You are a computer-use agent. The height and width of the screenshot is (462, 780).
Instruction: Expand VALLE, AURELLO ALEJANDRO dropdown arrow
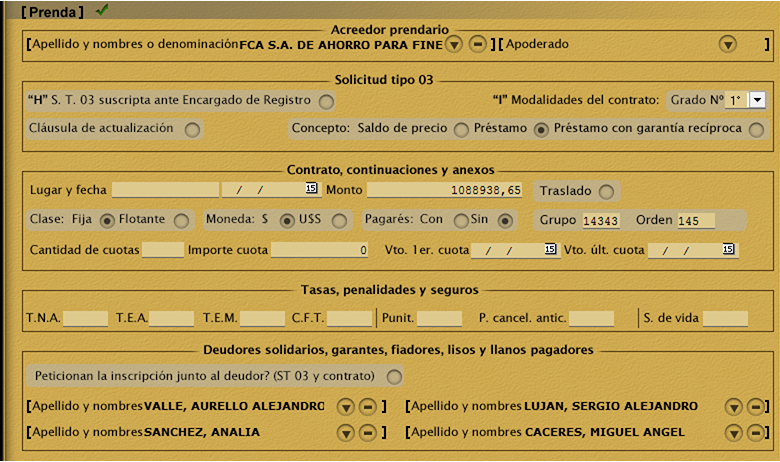[345, 407]
